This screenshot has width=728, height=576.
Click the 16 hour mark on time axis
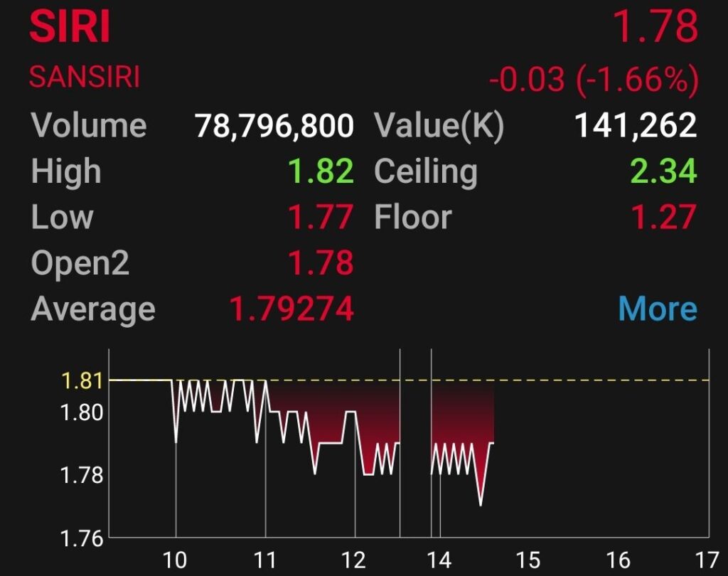[x=619, y=560]
